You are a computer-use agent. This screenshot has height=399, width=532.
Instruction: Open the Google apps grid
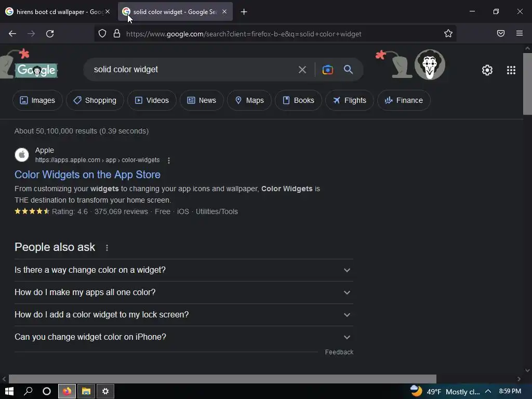tap(511, 70)
